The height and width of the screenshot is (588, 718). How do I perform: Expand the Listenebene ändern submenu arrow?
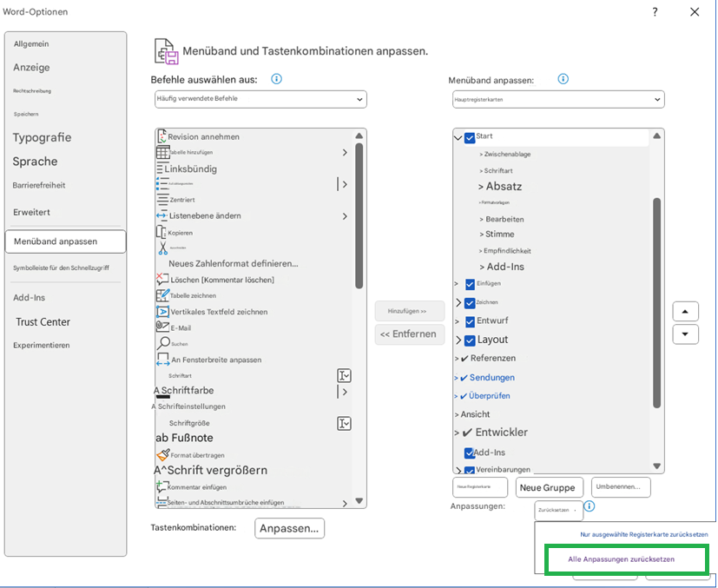click(345, 216)
